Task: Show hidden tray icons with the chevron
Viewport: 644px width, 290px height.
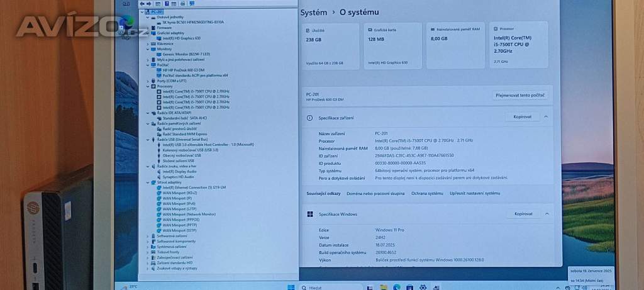Action: [558, 288]
